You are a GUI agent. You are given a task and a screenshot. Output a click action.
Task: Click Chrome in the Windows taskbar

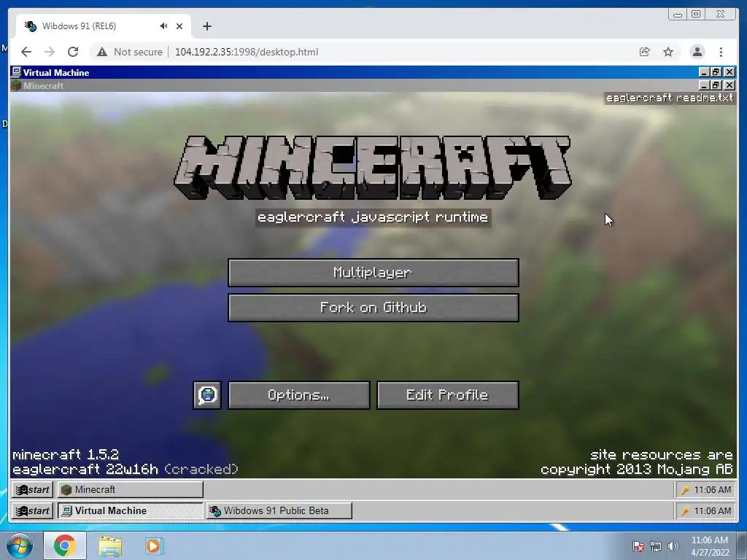pos(65,545)
